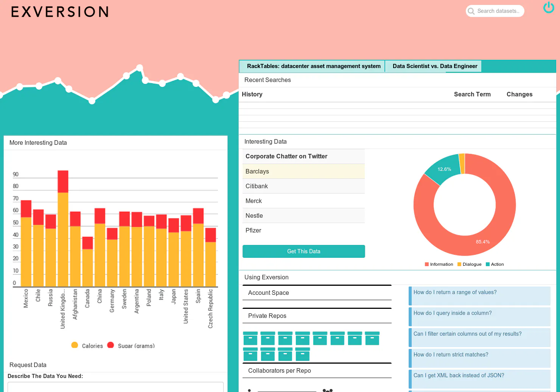Click the last repo box icon, bottom row
The width and height of the screenshot is (560, 392).
point(303,354)
